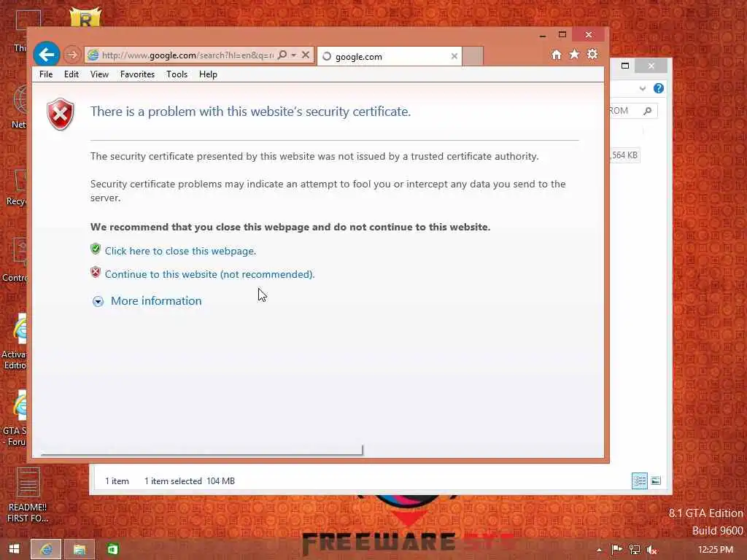Click the green shield icon beside close webpage

click(96, 249)
